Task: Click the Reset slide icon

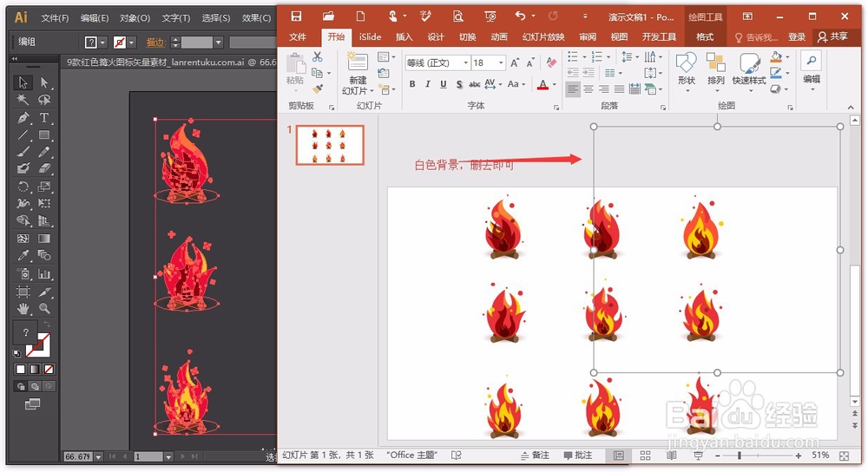Action: pos(383,73)
